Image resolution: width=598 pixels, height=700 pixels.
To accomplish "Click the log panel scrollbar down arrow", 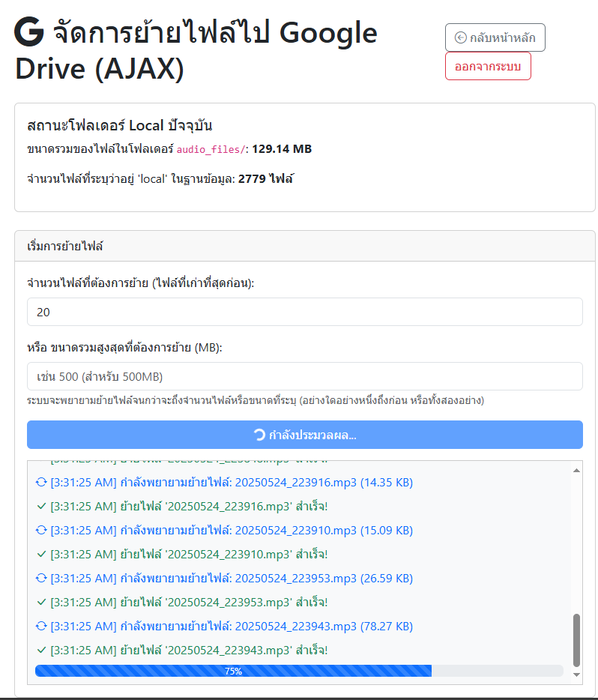I will click(576, 675).
